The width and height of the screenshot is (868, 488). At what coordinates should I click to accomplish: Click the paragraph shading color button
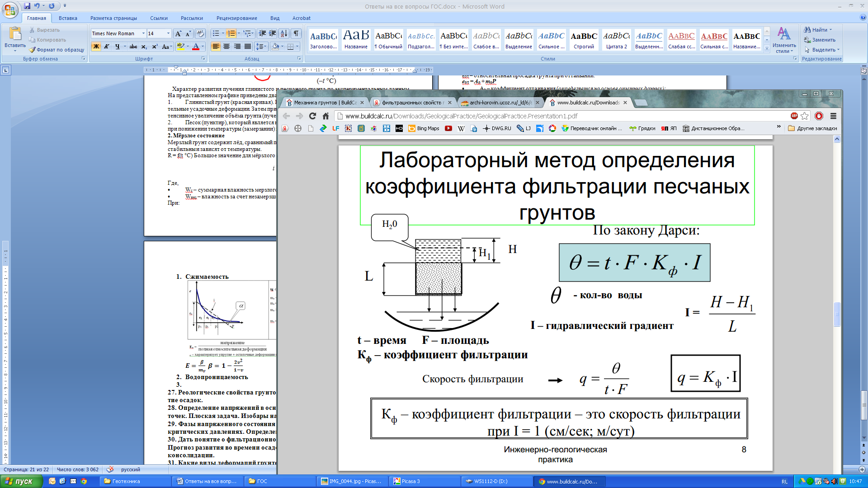pos(275,47)
